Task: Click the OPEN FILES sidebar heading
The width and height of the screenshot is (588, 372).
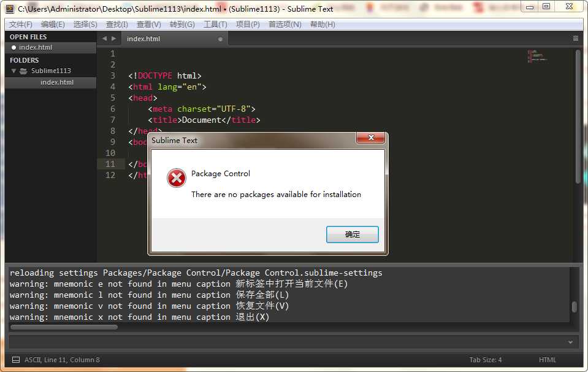Action: (x=28, y=37)
